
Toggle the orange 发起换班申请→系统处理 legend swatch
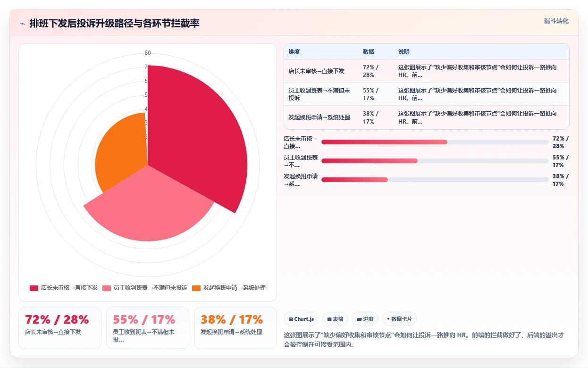coord(196,288)
